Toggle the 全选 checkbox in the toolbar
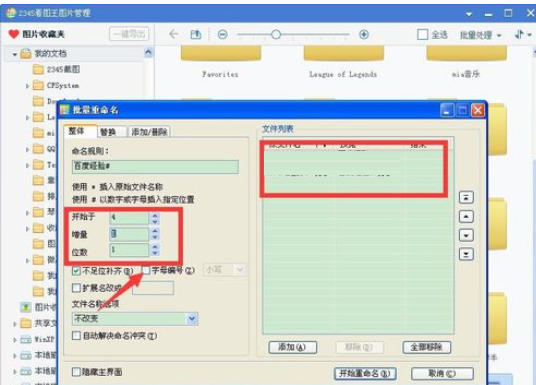This screenshot has height=385, width=536. (x=423, y=35)
